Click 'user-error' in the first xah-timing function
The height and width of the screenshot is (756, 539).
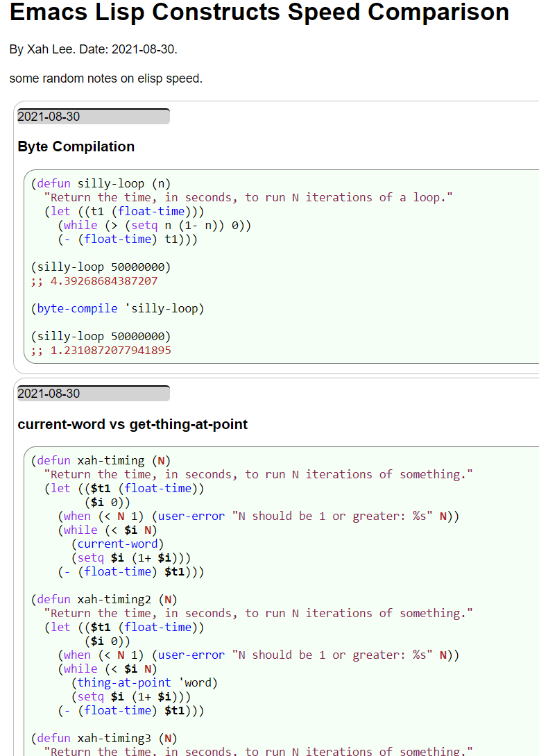tap(191, 516)
